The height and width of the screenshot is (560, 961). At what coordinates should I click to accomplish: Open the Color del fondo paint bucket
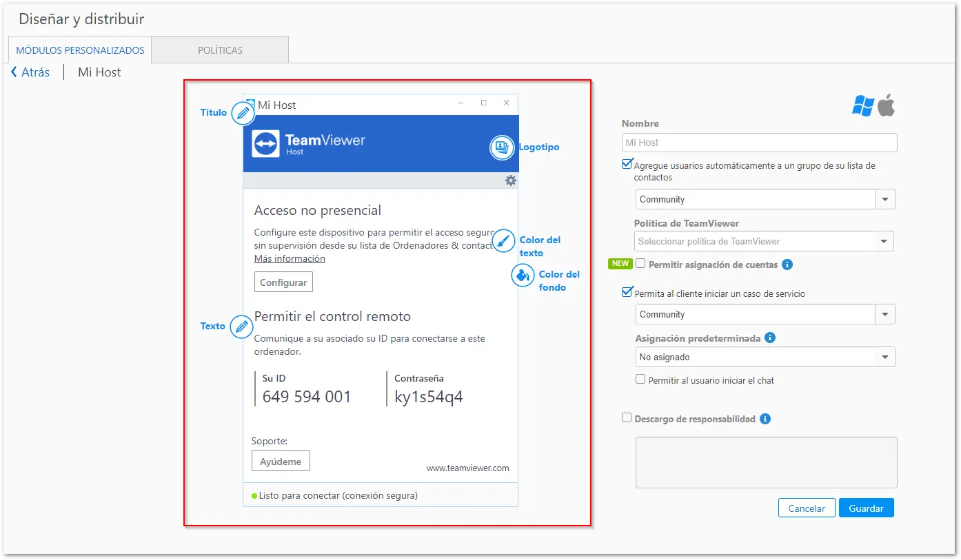click(x=523, y=275)
